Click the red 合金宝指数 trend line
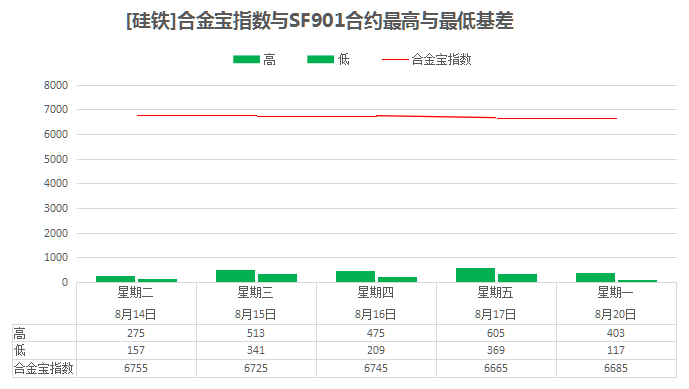Screen dimensions: 689x389 [377, 116]
